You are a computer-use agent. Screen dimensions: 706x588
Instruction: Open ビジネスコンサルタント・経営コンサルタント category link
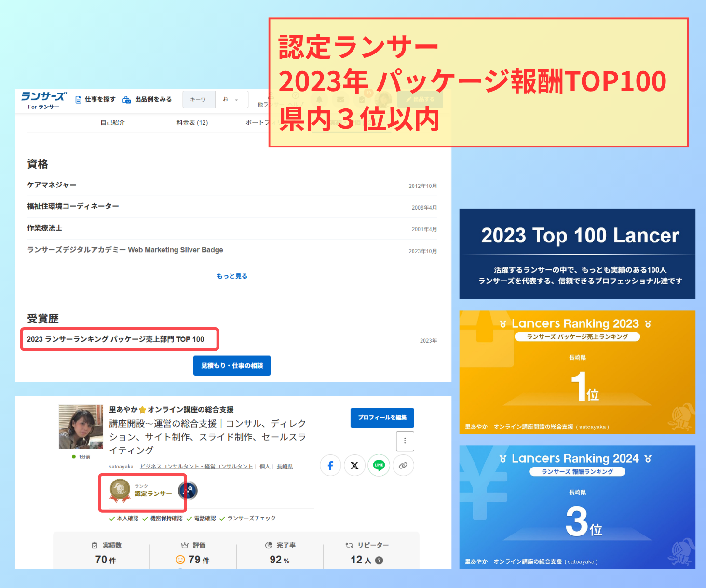[x=196, y=467]
